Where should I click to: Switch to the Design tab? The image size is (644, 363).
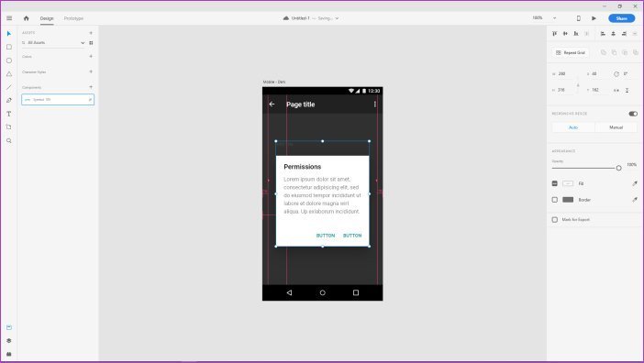click(47, 18)
